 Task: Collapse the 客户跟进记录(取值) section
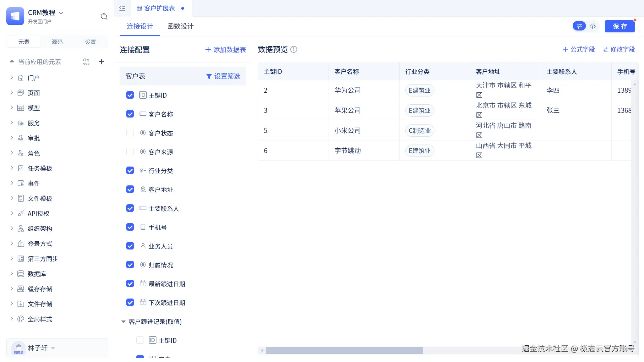pyautogui.click(x=123, y=321)
